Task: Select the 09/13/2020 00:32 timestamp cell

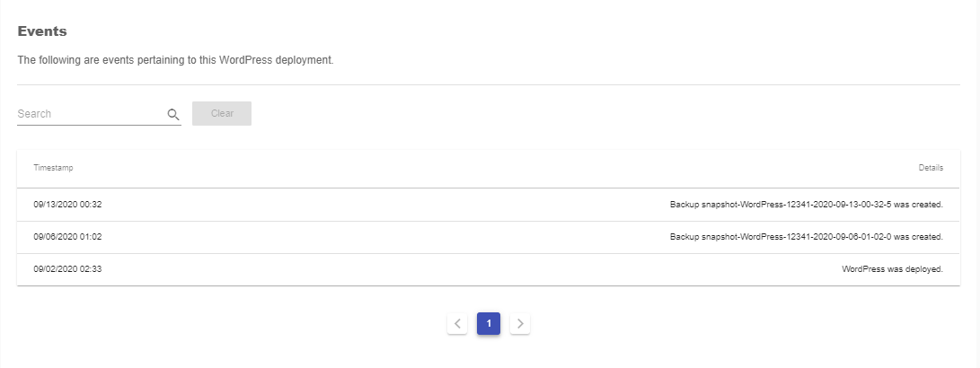Action: pyautogui.click(x=67, y=205)
